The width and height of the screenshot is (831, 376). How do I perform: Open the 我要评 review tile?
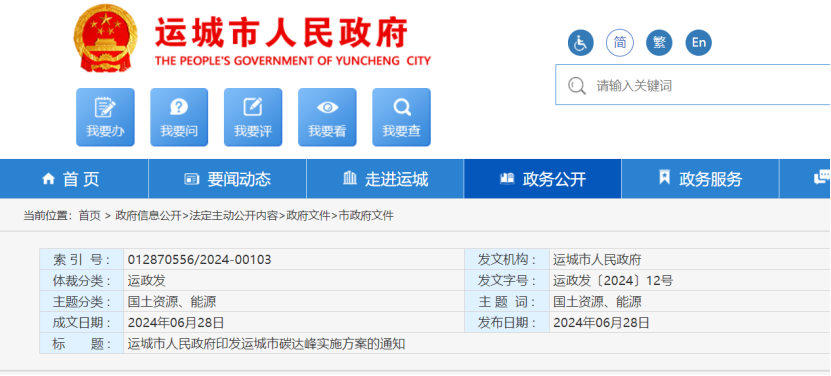253,117
